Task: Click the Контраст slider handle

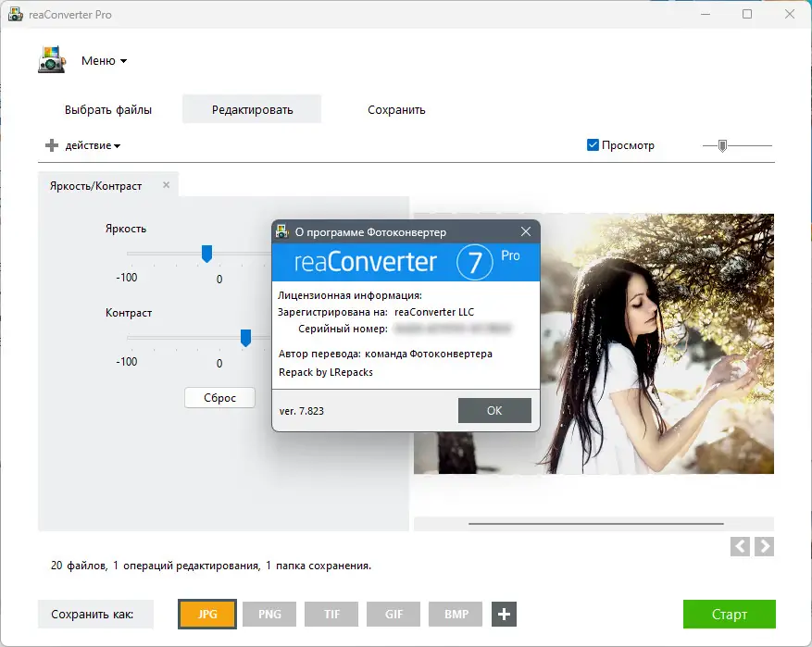Action: click(246, 338)
